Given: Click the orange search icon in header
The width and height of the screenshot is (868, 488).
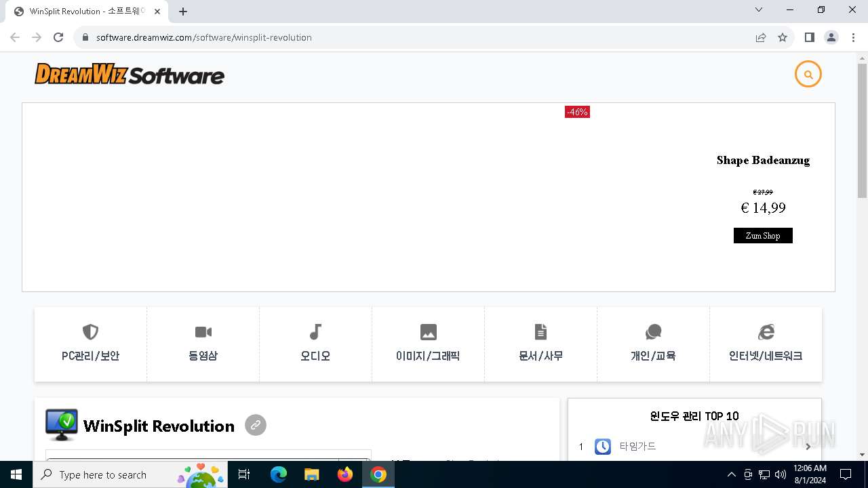Looking at the screenshot, I should click(808, 75).
